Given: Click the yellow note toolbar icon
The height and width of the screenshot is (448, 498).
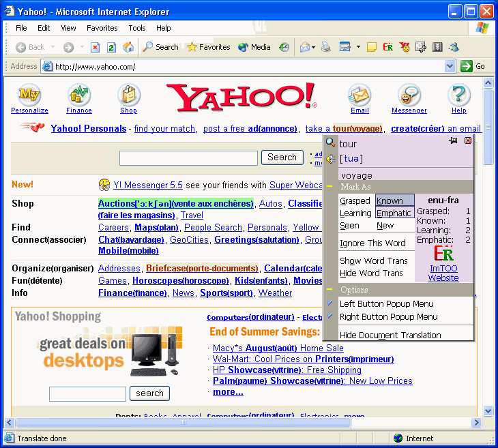Looking at the screenshot, I should tap(372, 47).
